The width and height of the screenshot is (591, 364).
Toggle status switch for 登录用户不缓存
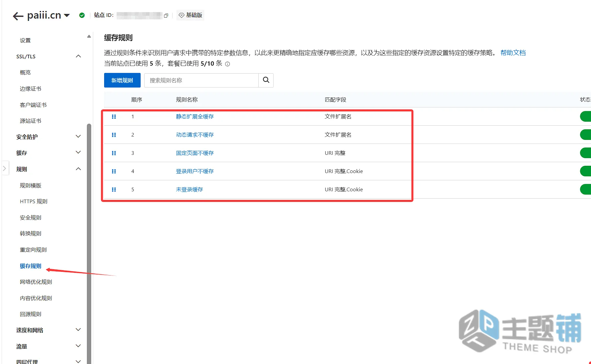[586, 171]
